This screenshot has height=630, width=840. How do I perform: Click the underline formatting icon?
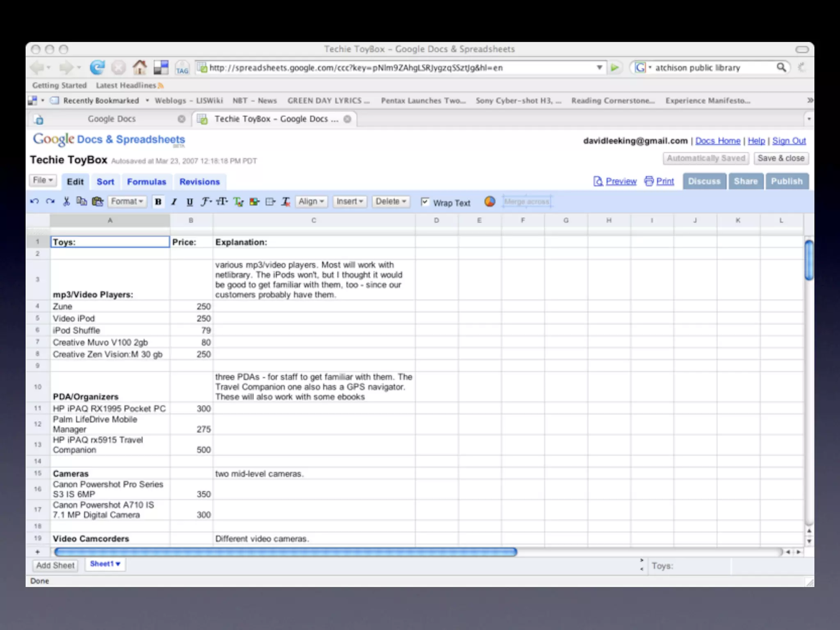(x=189, y=202)
